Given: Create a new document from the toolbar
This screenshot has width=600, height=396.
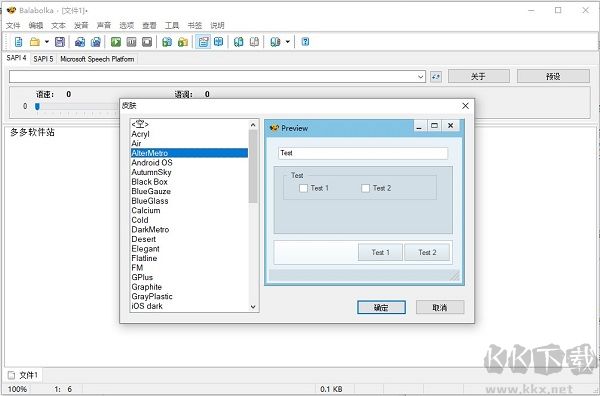Looking at the screenshot, I should [18, 42].
